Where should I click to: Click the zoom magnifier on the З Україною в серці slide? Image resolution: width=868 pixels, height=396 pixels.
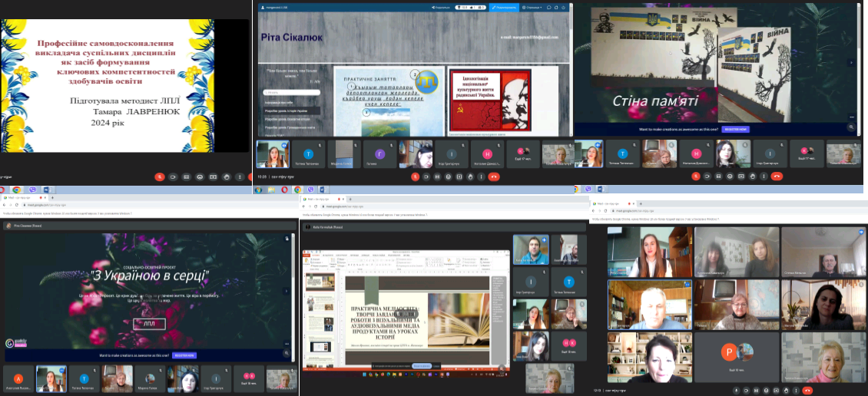pyautogui.click(x=287, y=351)
